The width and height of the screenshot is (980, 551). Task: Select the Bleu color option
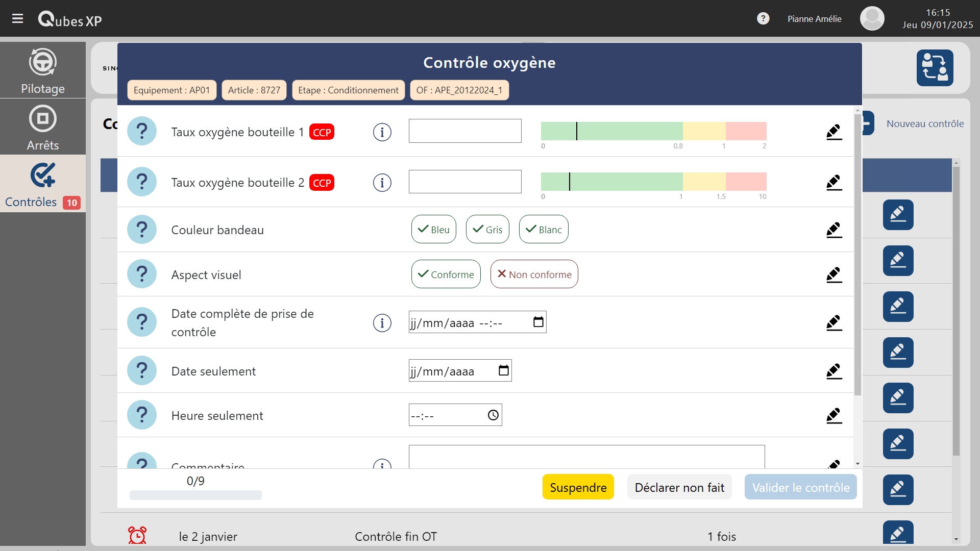(x=433, y=230)
